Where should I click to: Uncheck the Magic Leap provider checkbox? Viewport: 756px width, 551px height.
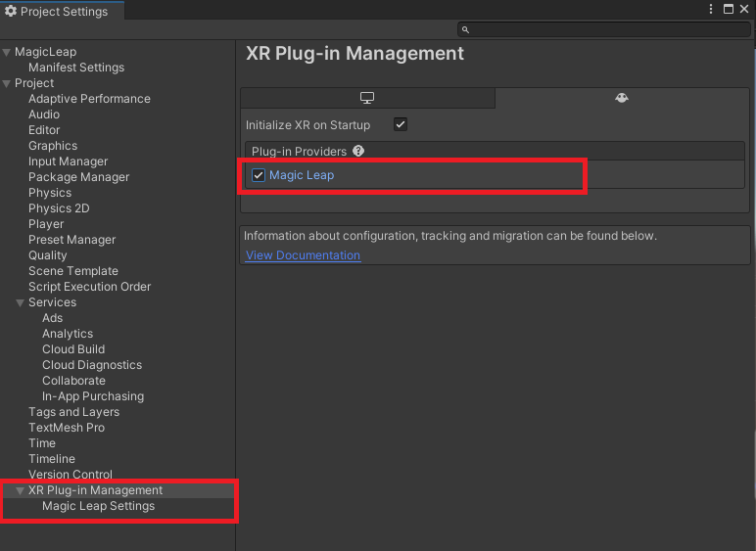coord(259,175)
